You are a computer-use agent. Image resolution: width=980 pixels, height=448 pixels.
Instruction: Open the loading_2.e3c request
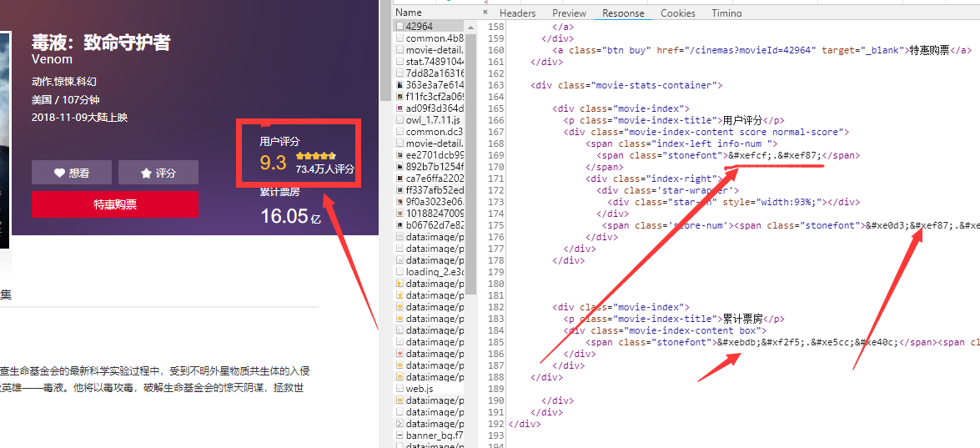click(430, 271)
